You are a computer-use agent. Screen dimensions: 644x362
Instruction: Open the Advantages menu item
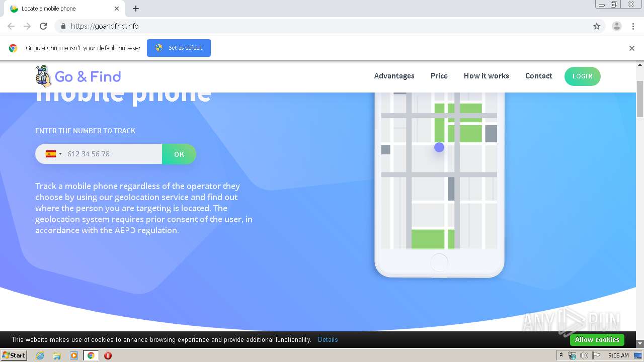[x=394, y=76]
